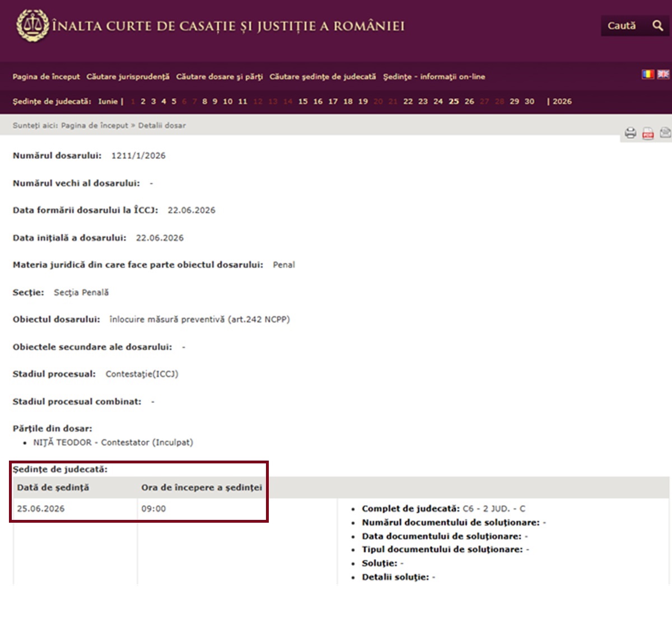Export case details as PDF
672x624 pixels.
pos(648,133)
